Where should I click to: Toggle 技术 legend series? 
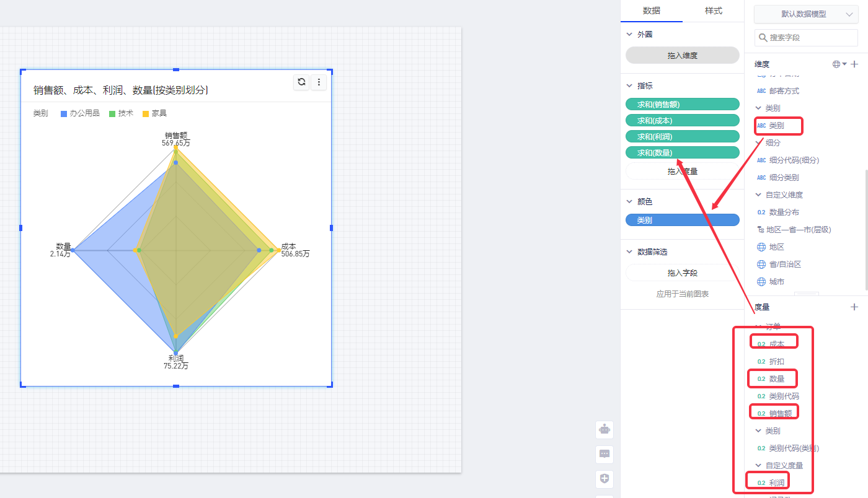(x=121, y=113)
